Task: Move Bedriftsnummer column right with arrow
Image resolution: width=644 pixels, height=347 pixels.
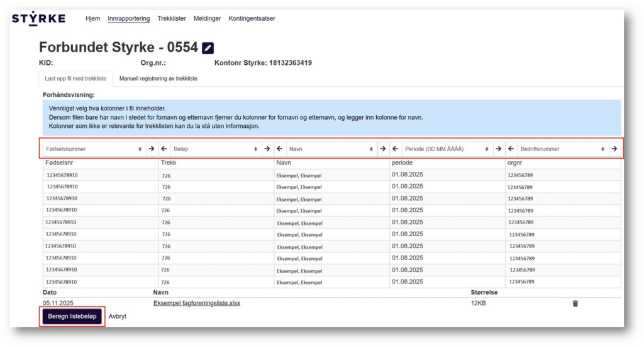Action: [x=614, y=149]
